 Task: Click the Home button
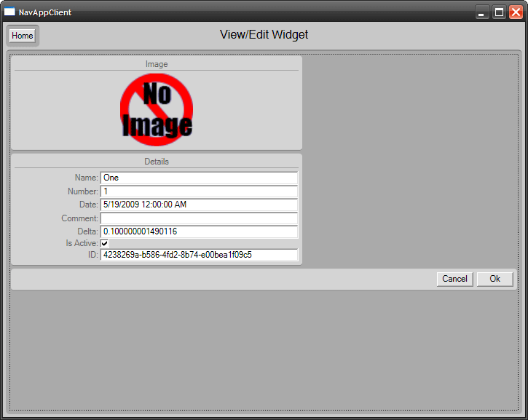tap(23, 36)
